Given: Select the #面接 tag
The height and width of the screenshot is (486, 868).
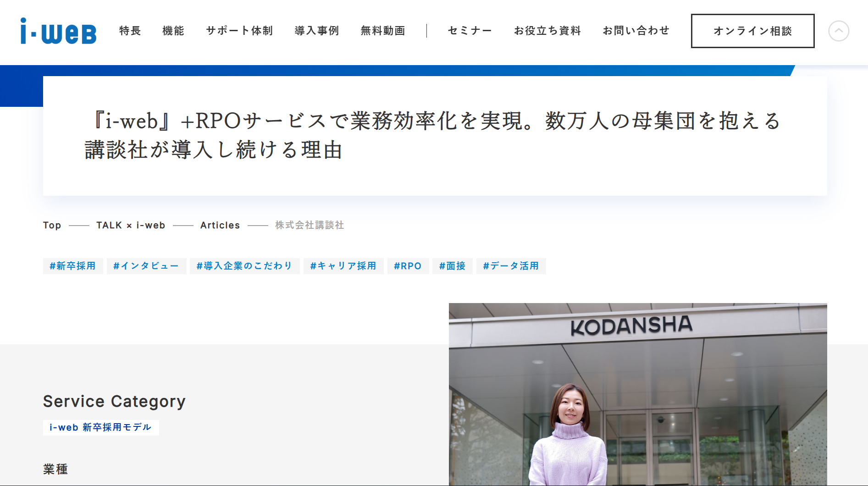Looking at the screenshot, I should coord(452,266).
